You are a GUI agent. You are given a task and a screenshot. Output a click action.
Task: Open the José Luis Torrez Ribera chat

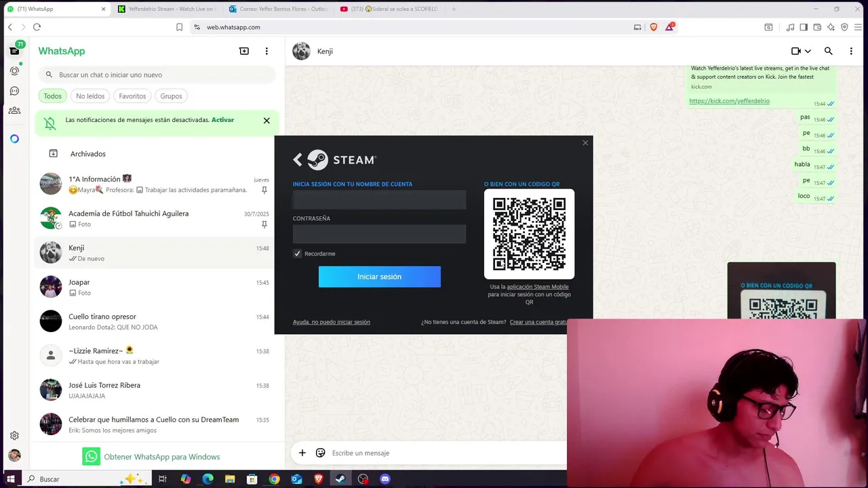coord(155,390)
